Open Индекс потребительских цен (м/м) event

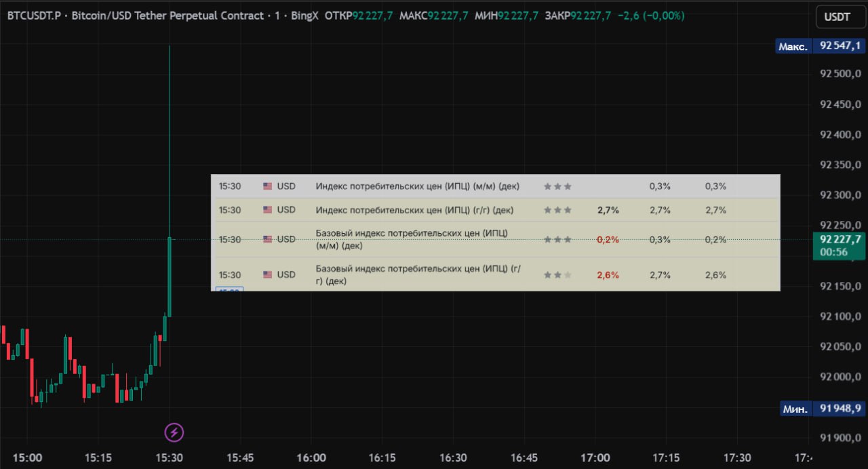coord(418,186)
